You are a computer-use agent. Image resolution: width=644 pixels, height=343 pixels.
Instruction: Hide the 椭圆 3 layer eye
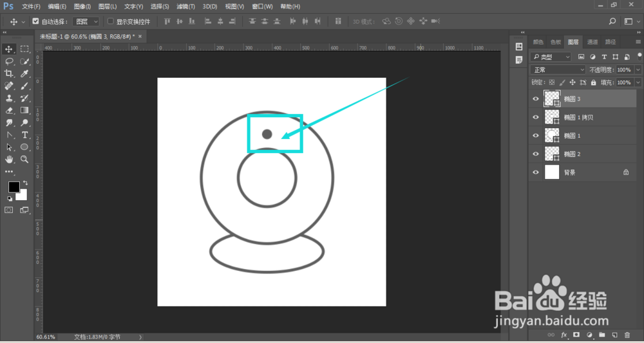tap(536, 99)
